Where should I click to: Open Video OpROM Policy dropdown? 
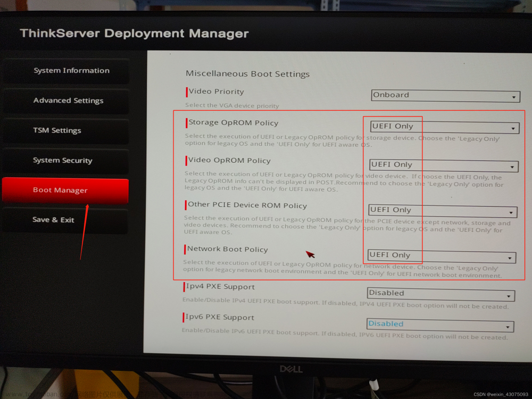pos(444,165)
